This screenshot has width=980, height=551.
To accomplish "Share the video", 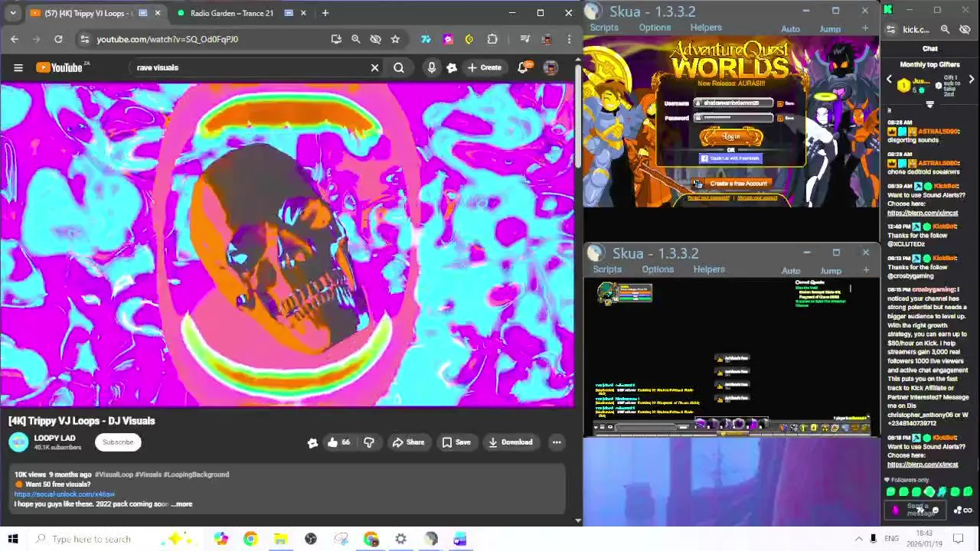I will (408, 442).
